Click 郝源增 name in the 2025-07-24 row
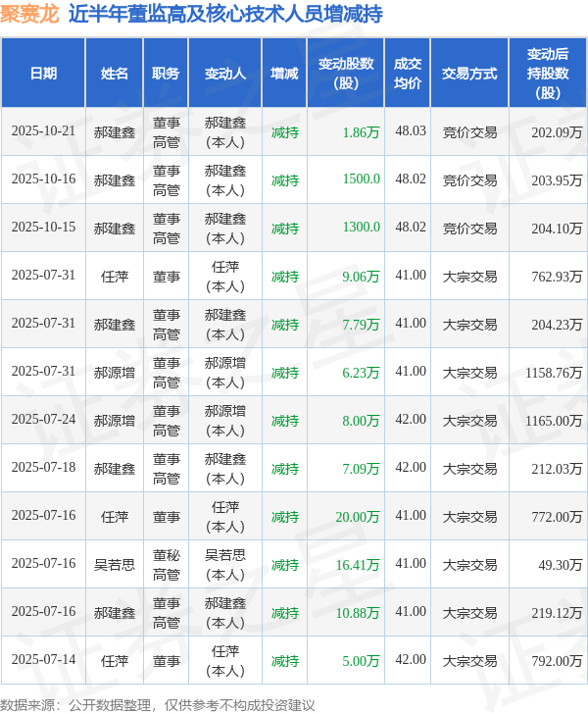This screenshot has height=714, width=588. [115, 421]
